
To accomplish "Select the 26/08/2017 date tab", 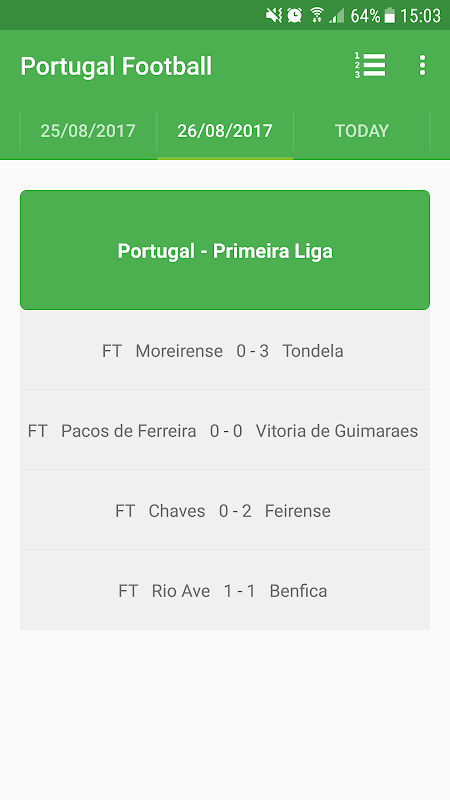I will [x=225, y=131].
